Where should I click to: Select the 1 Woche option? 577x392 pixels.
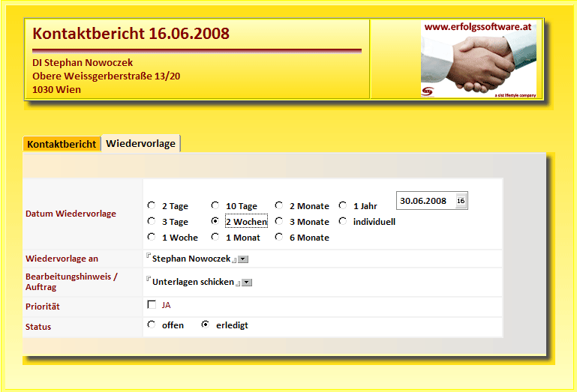pyautogui.click(x=152, y=237)
